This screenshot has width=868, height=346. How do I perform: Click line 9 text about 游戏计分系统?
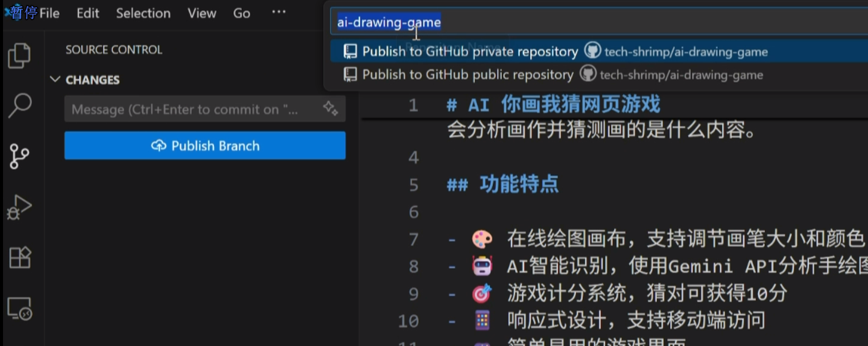[x=647, y=293]
